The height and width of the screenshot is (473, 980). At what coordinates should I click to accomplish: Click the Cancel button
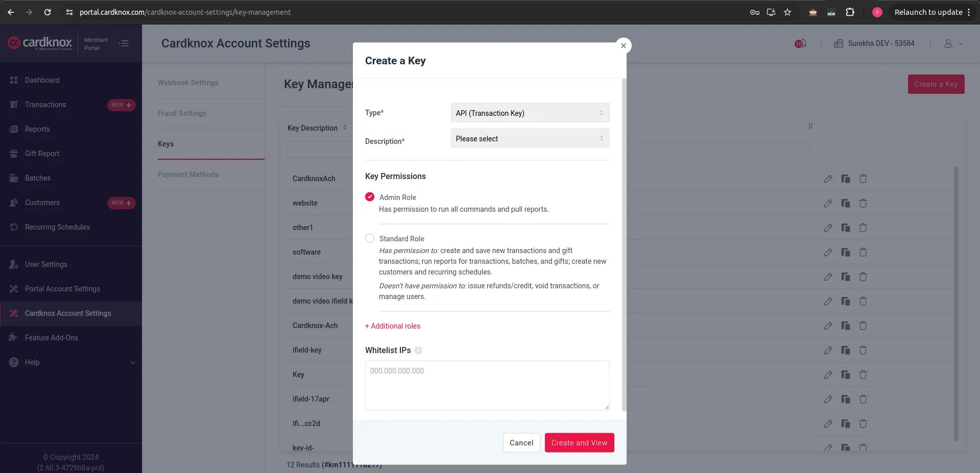[x=521, y=443]
